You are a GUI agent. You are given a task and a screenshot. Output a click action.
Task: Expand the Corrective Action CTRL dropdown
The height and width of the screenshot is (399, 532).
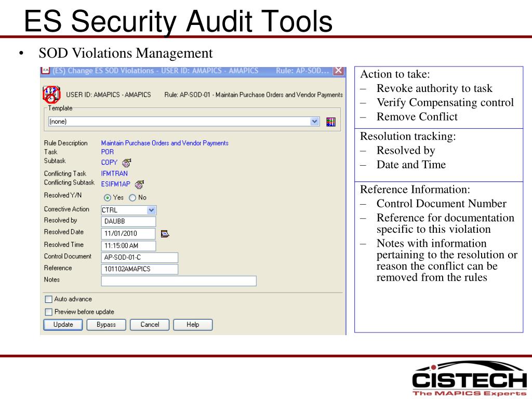(151, 210)
